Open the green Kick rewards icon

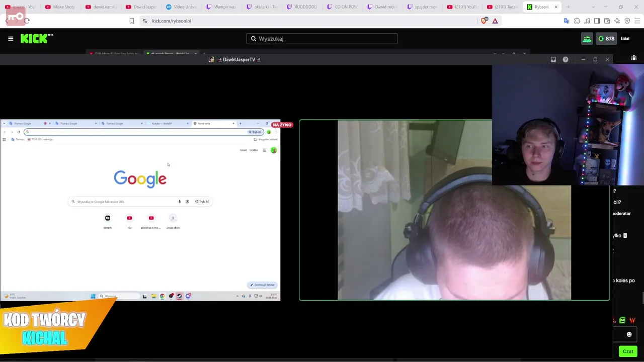[x=587, y=39]
